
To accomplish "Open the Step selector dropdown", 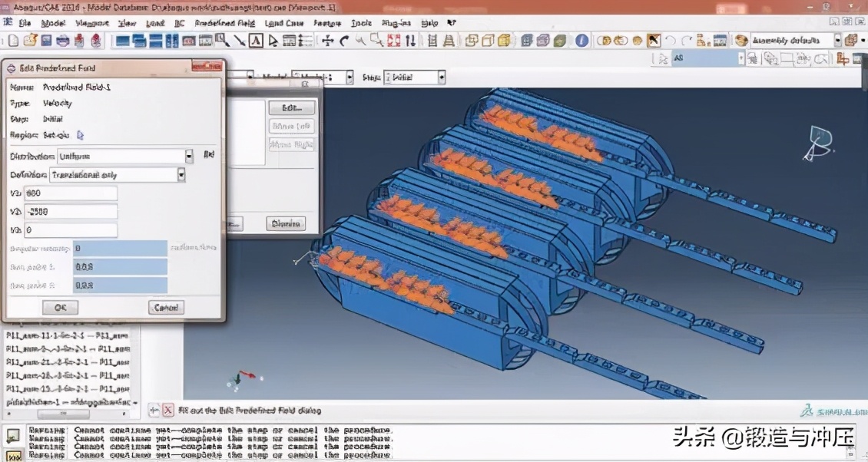I will (x=441, y=78).
